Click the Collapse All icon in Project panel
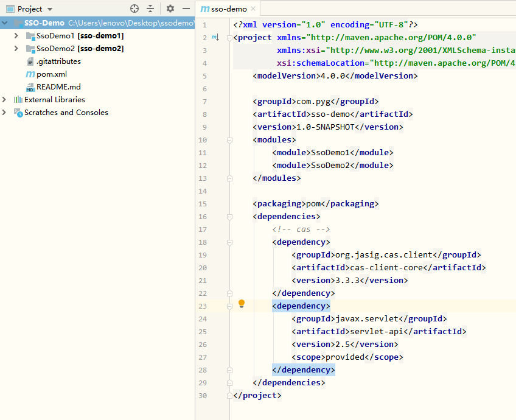This screenshot has height=420, width=516. coord(150,9)
